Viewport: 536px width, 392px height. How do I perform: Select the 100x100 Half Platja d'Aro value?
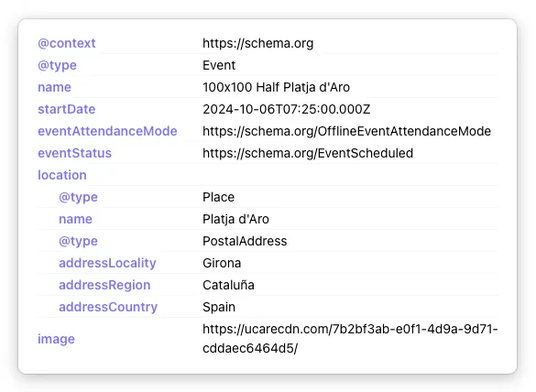(276, 87)
